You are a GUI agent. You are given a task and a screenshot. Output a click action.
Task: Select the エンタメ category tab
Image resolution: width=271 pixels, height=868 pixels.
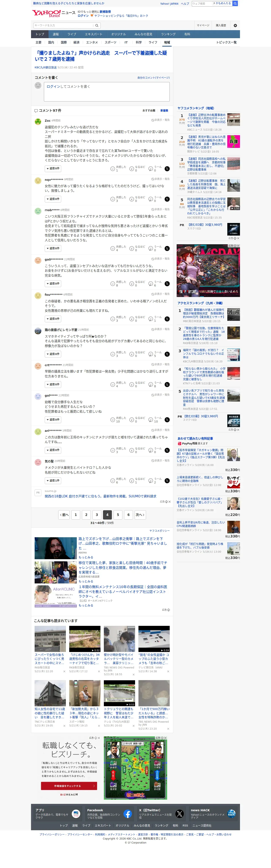(x=92, y=42)
